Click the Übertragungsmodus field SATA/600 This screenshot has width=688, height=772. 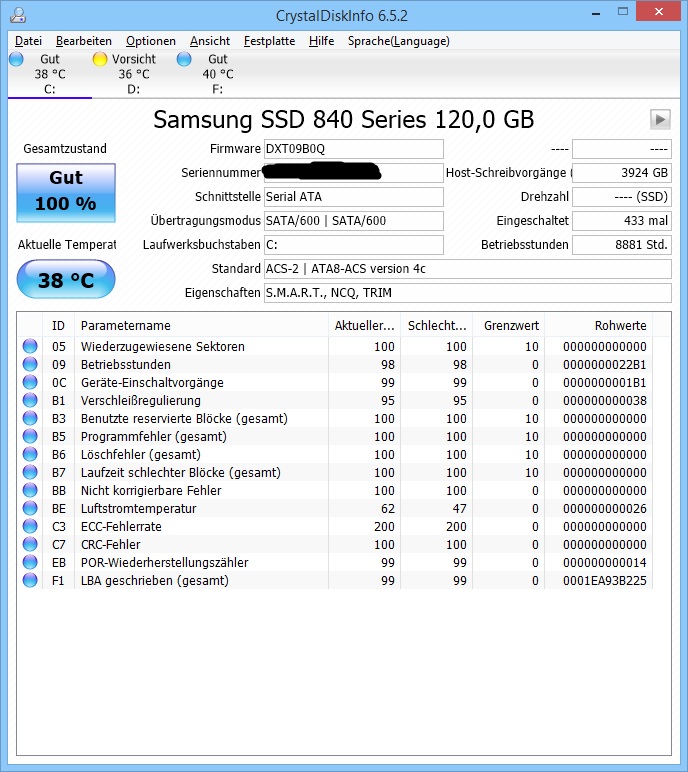click(x=354, y=221)
